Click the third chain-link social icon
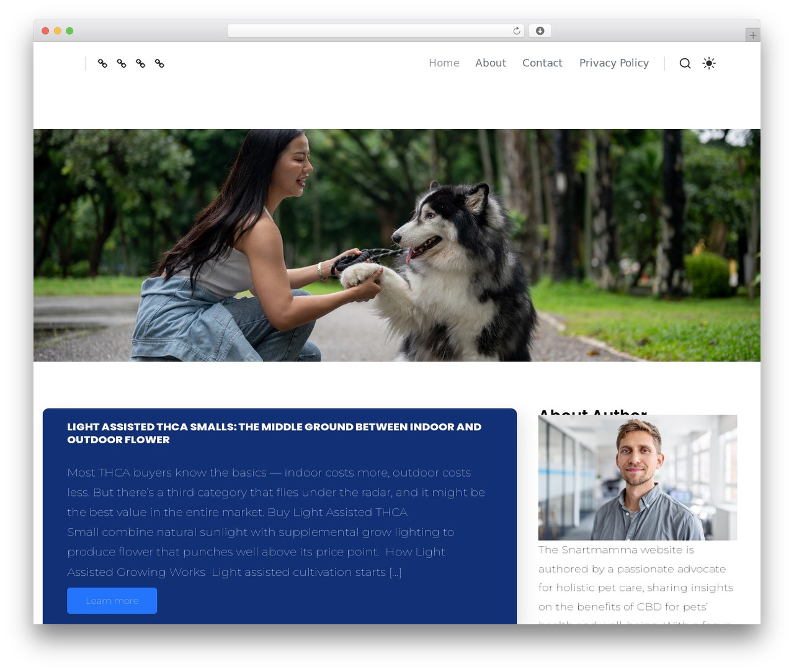The height and width of the screenshot is (672, 794). pyautogui.click(x=141, y=63)
